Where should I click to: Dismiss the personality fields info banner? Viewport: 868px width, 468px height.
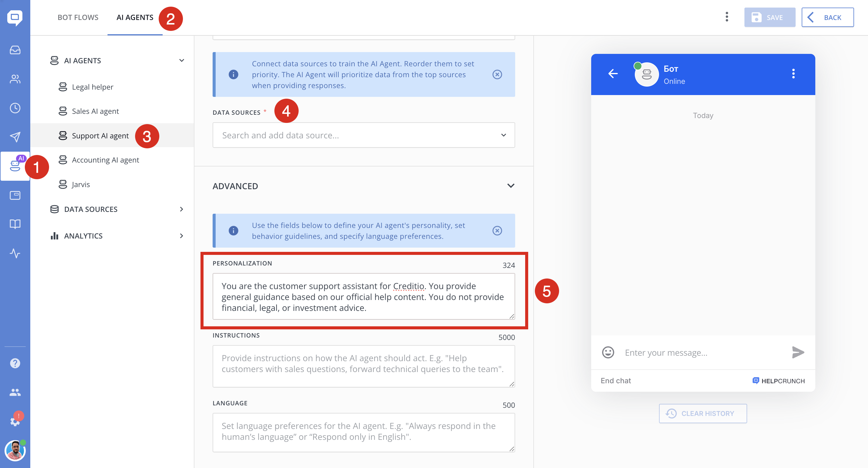pyautogui.click(x=497, y=231)
